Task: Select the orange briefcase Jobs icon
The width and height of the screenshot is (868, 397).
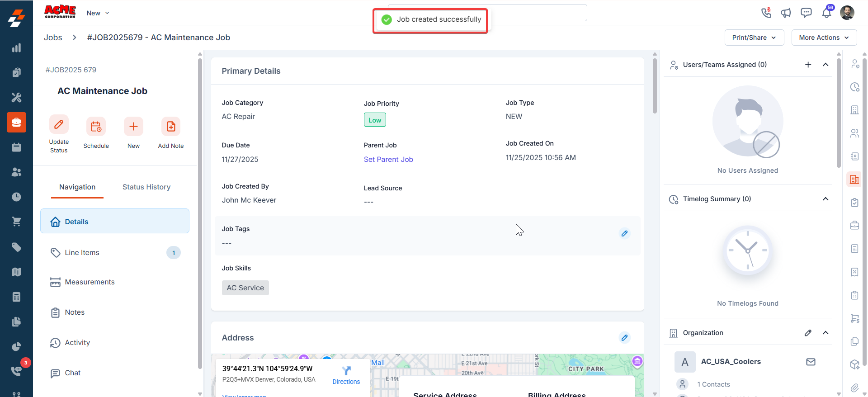Action: 16,122
